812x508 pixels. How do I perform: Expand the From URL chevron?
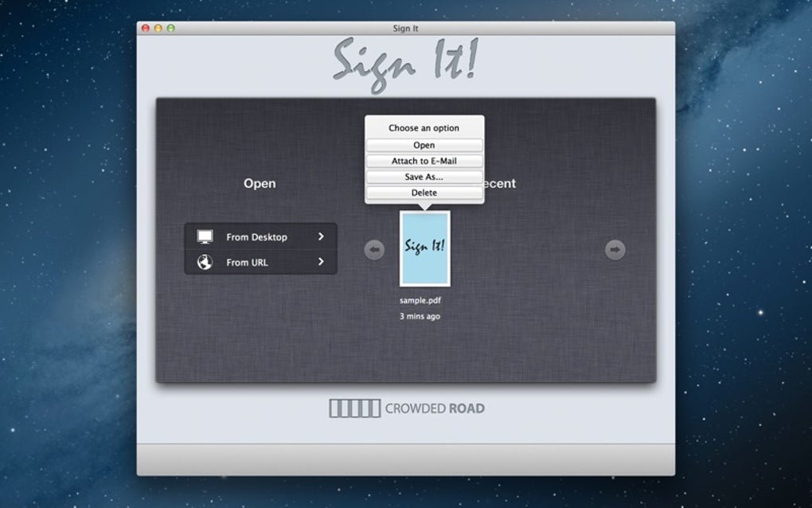pos(322,262)
